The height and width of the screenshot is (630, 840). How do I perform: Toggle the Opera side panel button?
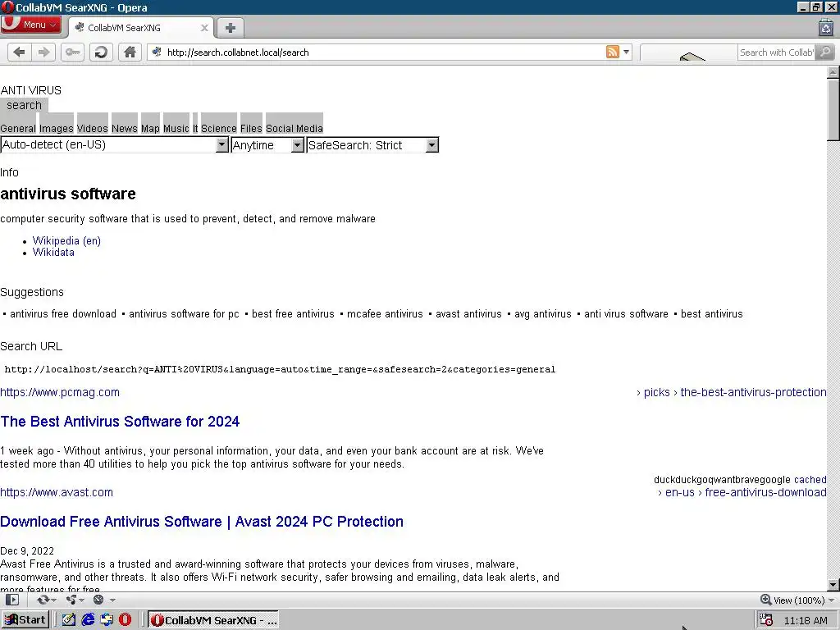11,600
